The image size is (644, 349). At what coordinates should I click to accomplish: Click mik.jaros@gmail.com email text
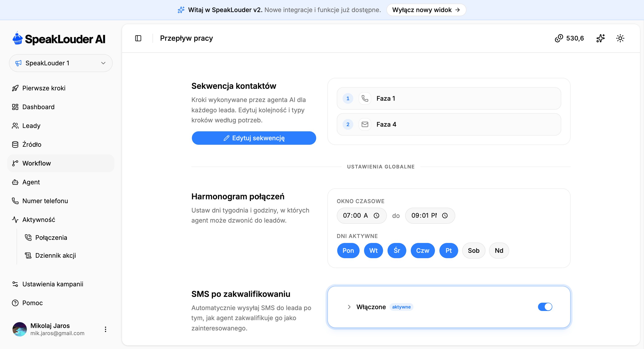[x=57, y=333]
